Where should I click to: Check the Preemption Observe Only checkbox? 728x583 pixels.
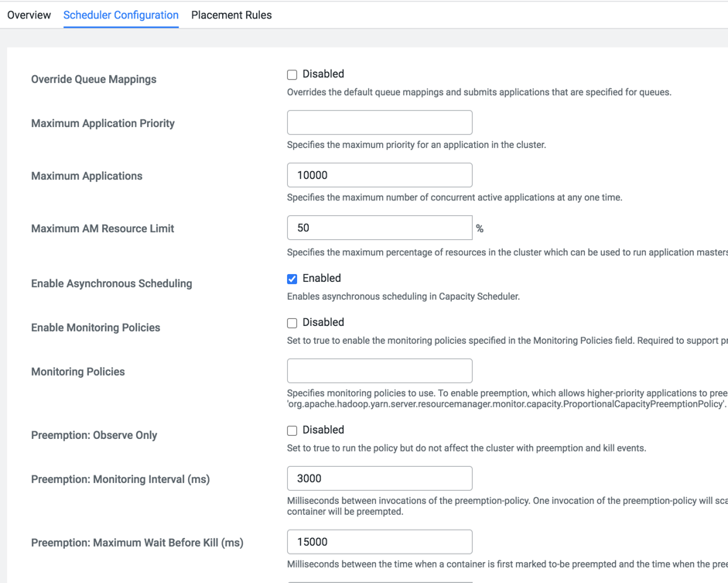(292, 430)
